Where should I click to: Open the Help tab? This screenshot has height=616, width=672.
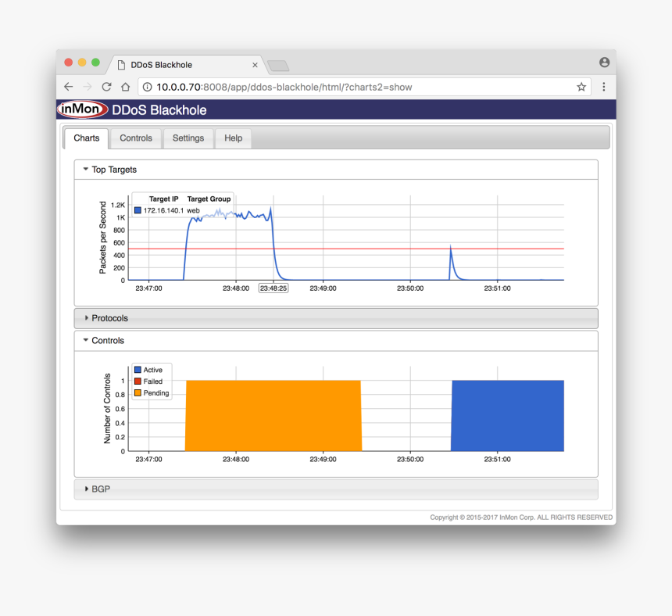pos(233,138)
